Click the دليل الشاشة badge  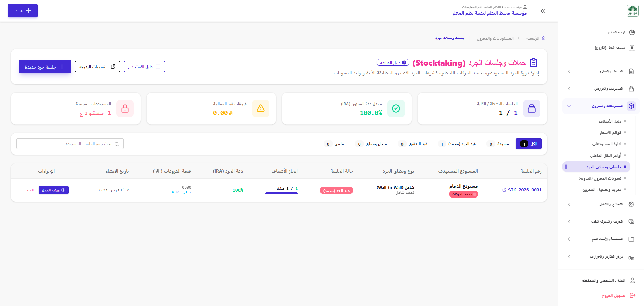[x=393, y=63]
